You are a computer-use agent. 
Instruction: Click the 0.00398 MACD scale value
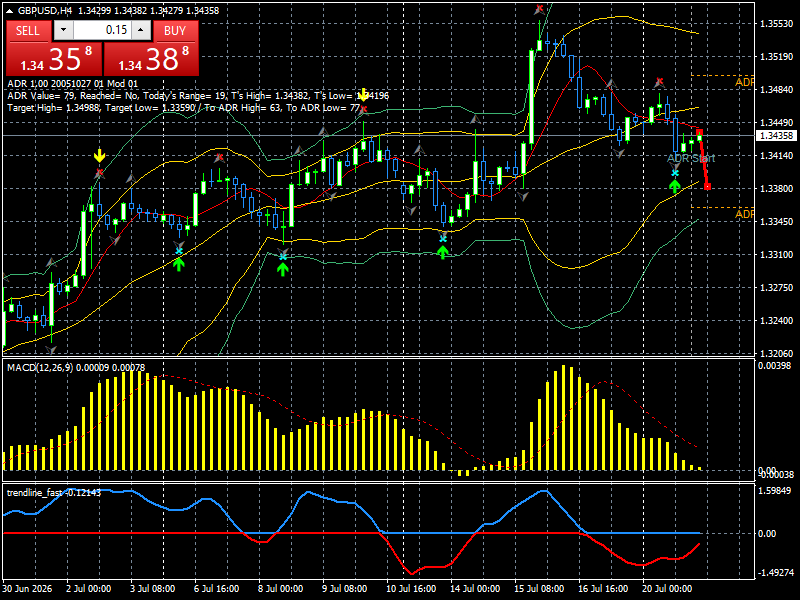point(774,365)
